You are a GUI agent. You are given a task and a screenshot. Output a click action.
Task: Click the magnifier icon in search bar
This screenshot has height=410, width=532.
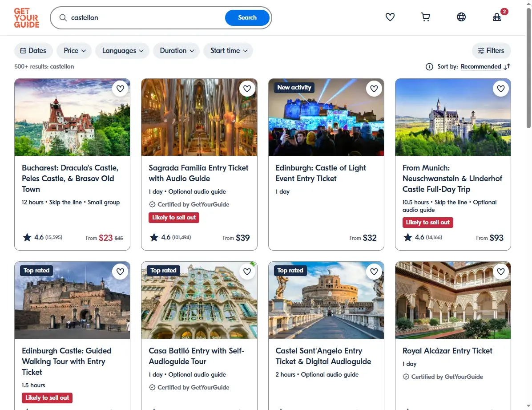pyautogui.click(x=63, y=18)
